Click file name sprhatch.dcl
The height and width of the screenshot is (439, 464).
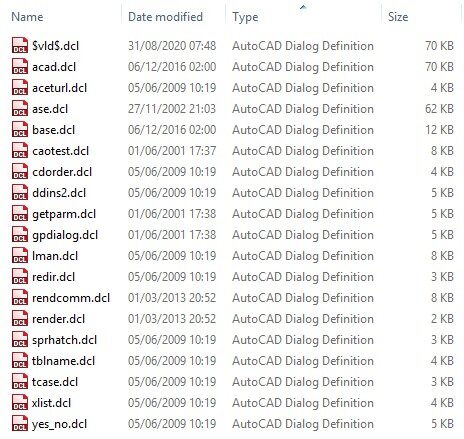click(x=64, y=340)
